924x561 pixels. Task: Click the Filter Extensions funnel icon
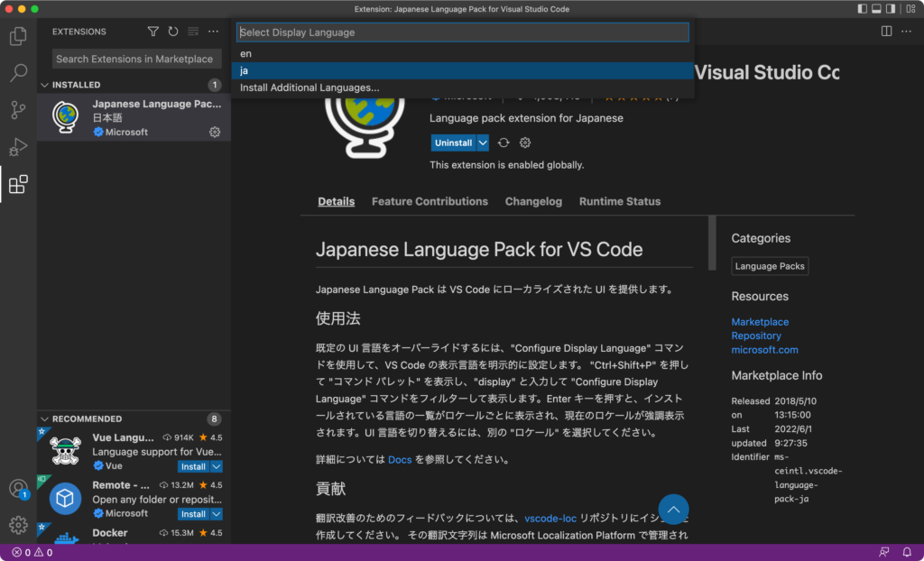(153, 31)
